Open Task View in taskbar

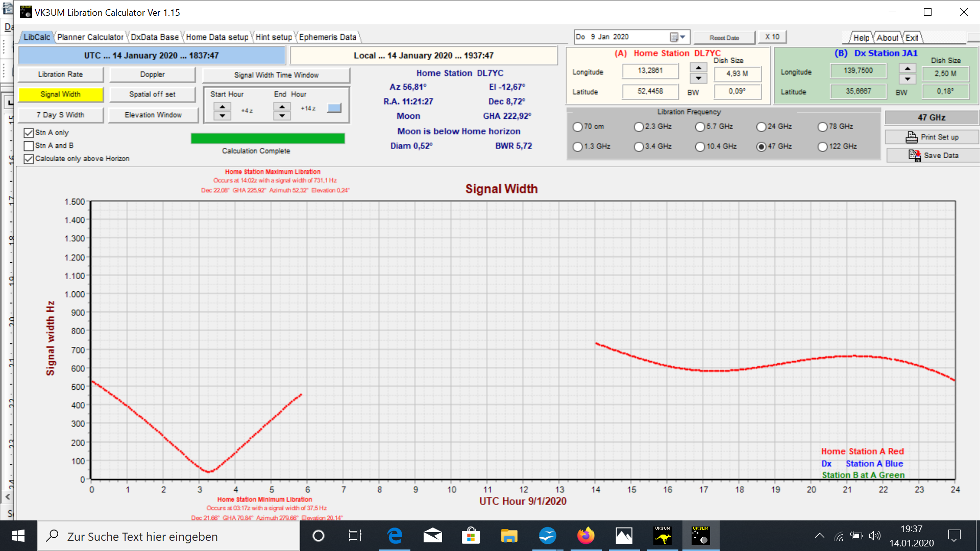[355, 536]
